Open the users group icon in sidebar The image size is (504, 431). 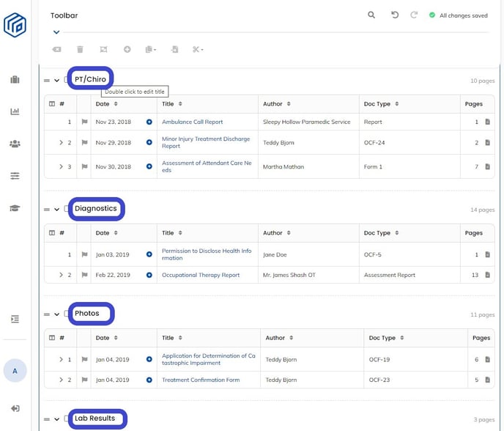[15, 144]
